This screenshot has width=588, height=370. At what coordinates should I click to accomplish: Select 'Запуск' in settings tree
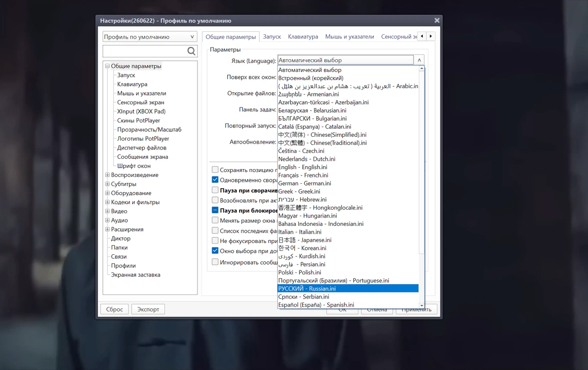(126, 75)
